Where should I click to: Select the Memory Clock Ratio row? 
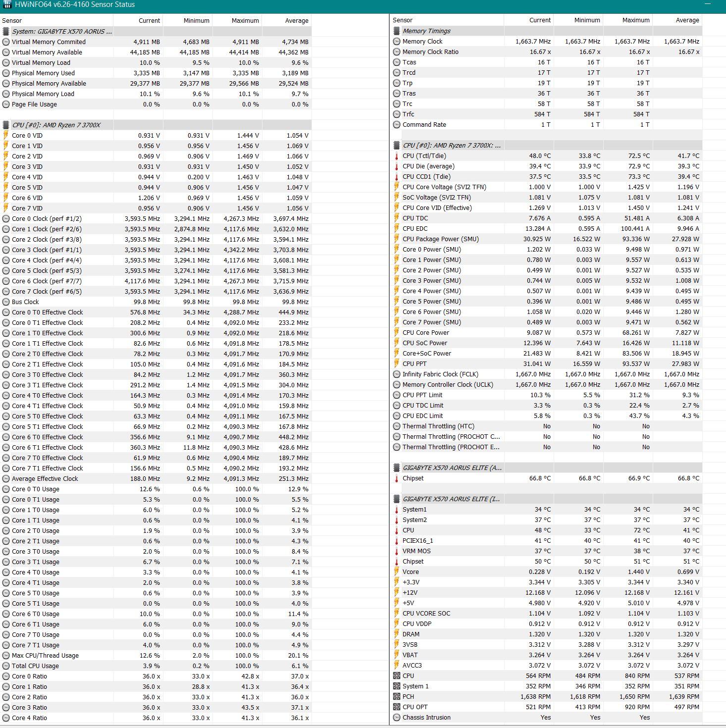click(x=546, y=52)
